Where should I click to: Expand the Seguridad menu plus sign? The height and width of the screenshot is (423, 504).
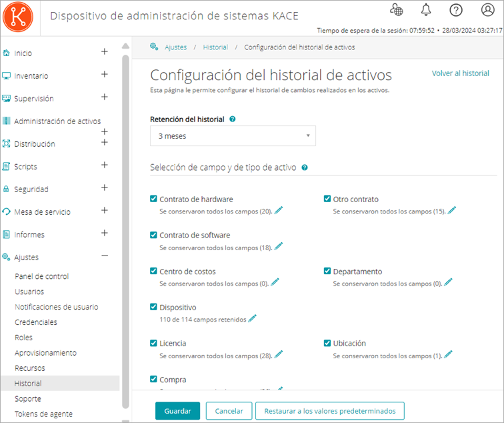click(105, 187)
